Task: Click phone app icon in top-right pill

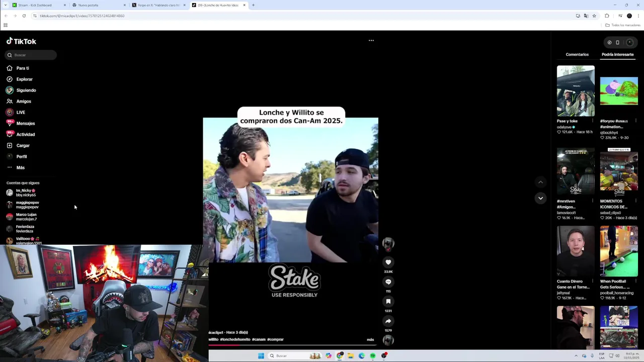Action: [x=617, y=42]
